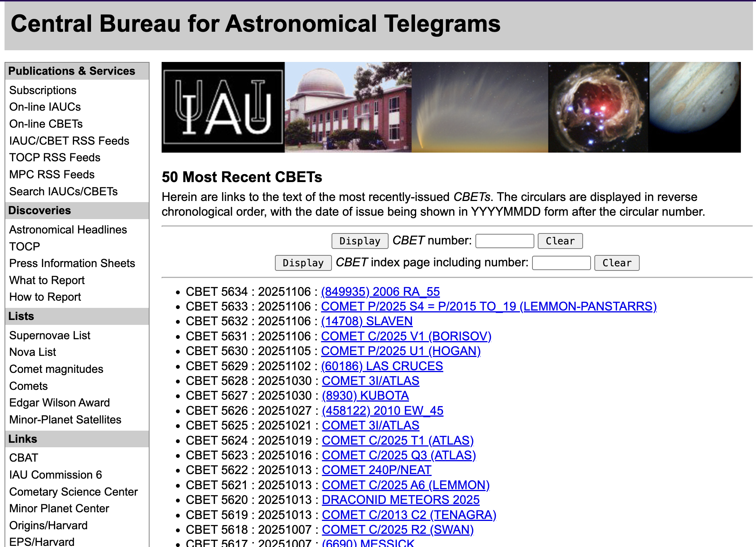Click the IAU logo image
Viewport: 756px width, 547px height.
[223, 107]
